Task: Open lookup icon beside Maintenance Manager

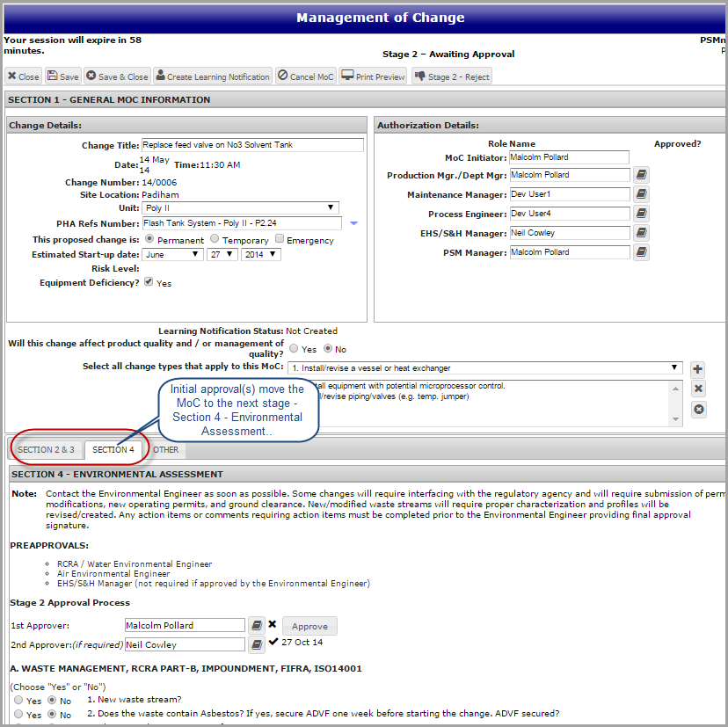Action: coord(641,194)
